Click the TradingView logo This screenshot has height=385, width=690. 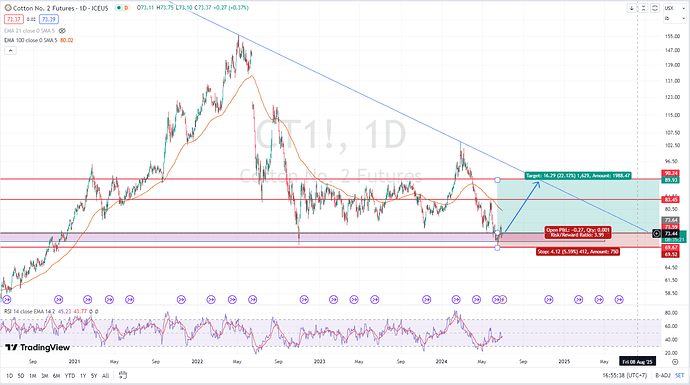[37, 348]
